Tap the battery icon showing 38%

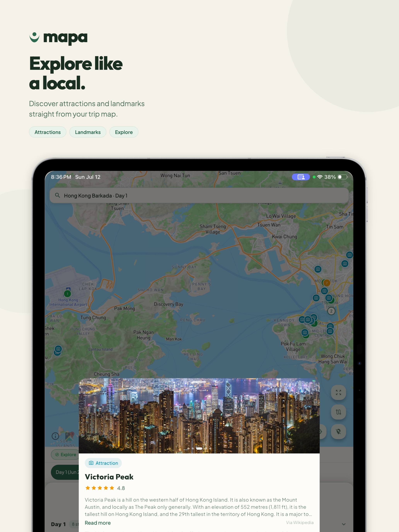(343, 177)
